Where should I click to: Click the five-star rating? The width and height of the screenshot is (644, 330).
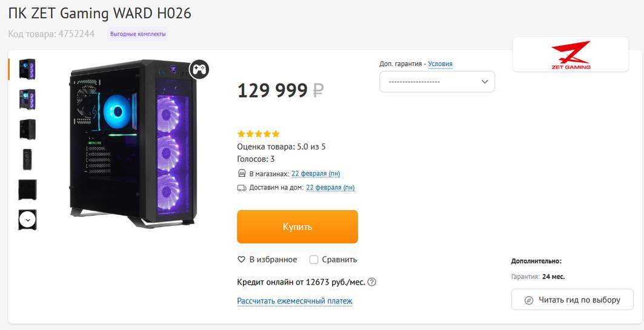tap(258, 134)
